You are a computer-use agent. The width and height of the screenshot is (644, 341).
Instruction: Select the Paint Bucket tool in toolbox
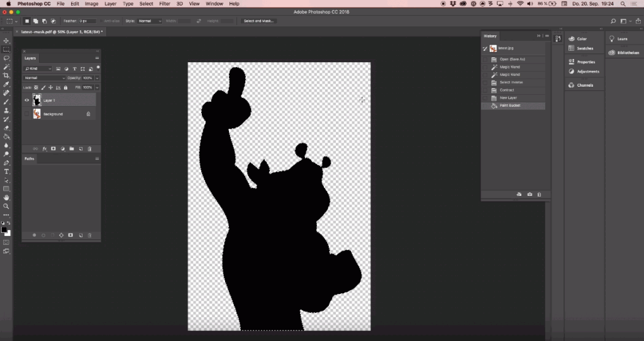(6, 137)
